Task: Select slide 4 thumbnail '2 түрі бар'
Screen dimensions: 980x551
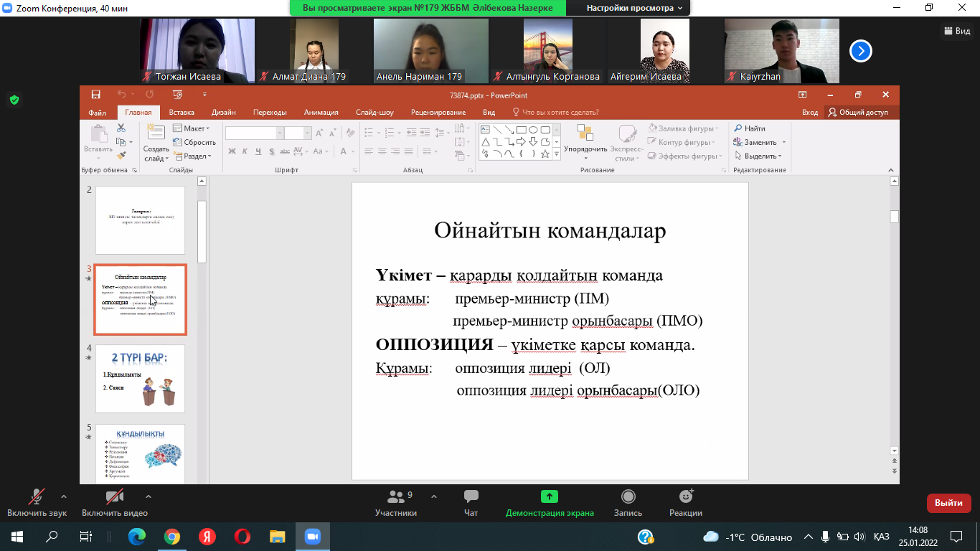Action: (140, 379)
